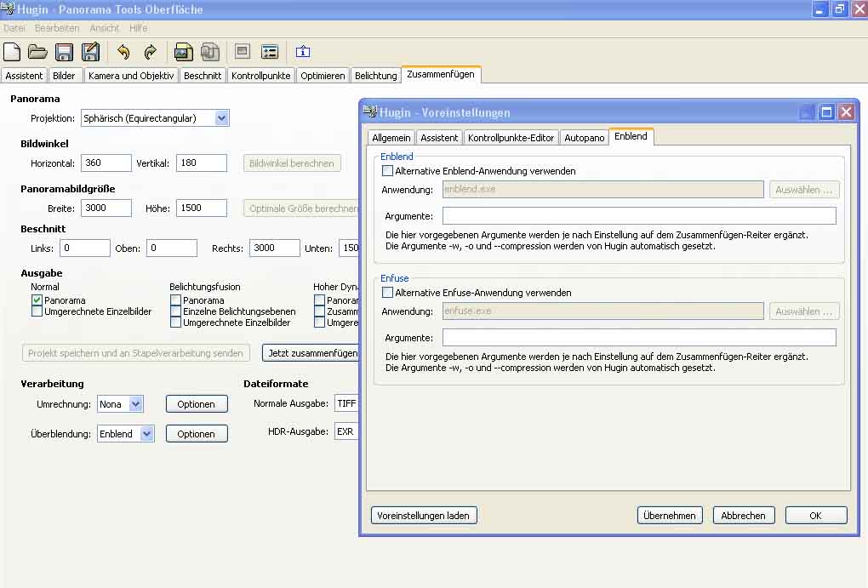Enable alternative Enfuse application checkbox

[388, 293]
